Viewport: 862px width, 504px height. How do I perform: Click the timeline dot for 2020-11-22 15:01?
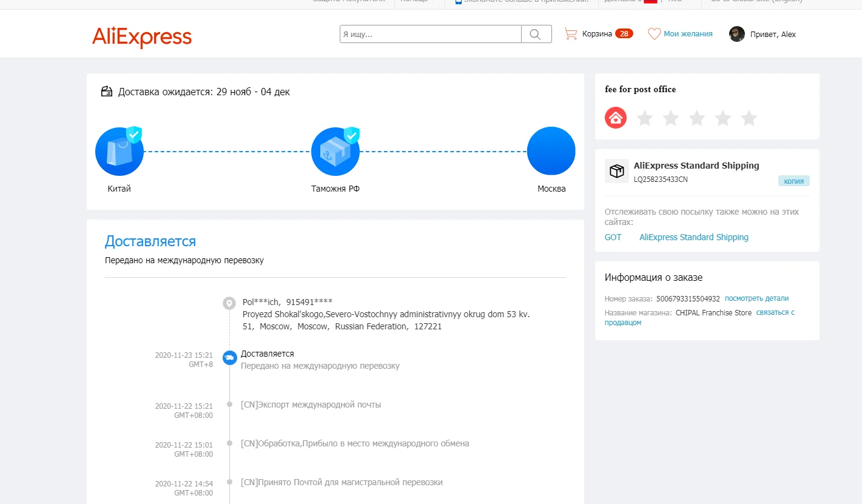click(x=229, y=443)
